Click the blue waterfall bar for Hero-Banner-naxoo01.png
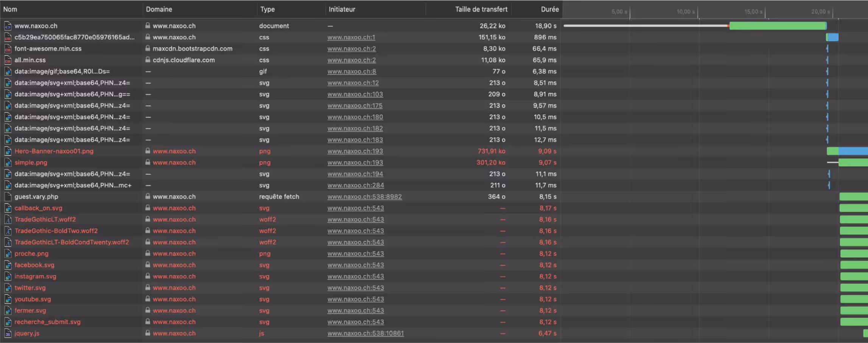The height and width of the screenshot is (343, 868). [x=853, y=151]
